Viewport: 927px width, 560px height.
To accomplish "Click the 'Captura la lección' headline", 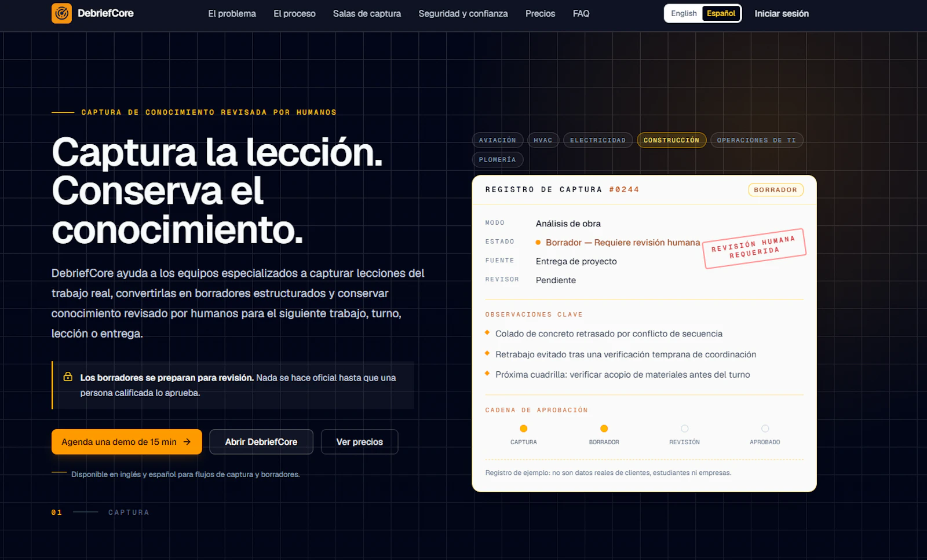I will coord(217,191).
